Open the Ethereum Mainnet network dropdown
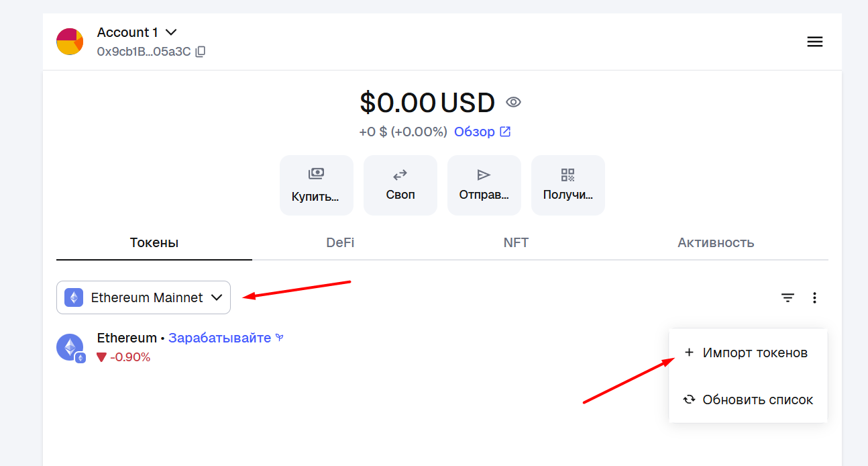 tap(144, 297)
